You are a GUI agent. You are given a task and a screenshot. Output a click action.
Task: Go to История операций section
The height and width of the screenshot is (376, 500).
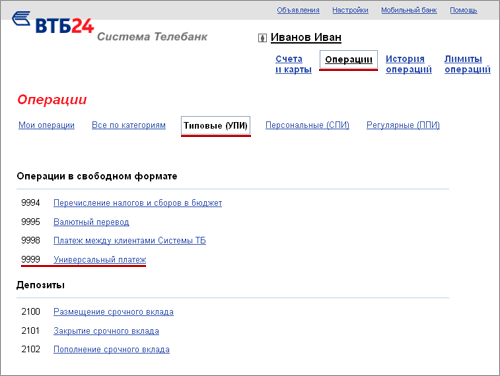click(x=409, y=64)
